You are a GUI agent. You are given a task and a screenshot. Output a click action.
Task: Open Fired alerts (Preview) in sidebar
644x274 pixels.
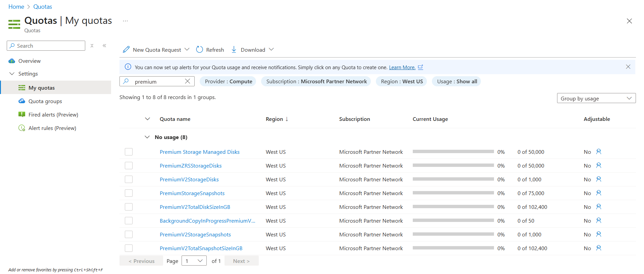[53, 115]
